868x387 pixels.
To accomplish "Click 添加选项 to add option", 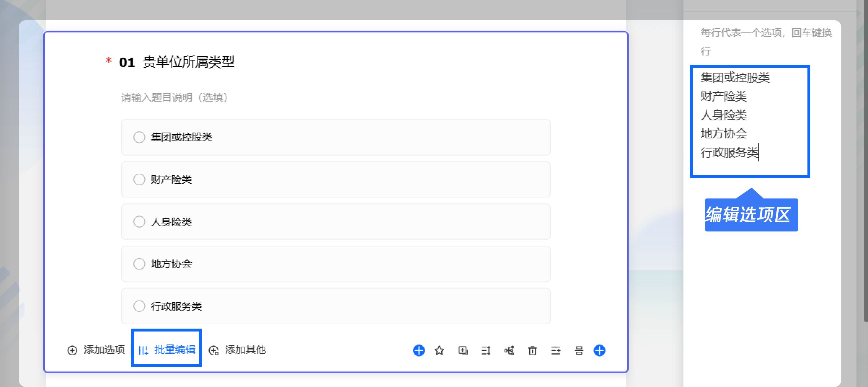I will 96,350.
